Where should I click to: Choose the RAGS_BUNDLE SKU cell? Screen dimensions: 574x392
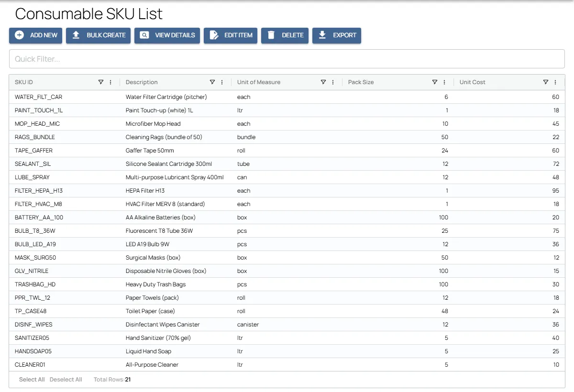click(x=65, y=137)
